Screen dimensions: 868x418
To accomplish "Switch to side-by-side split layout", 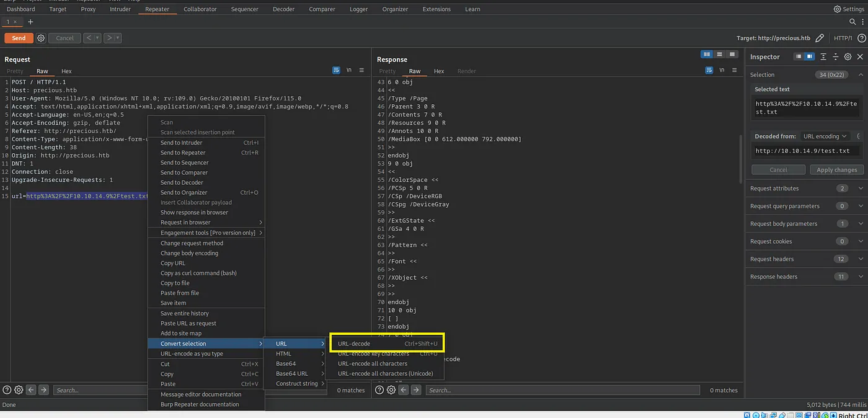I will coord(706,55).
